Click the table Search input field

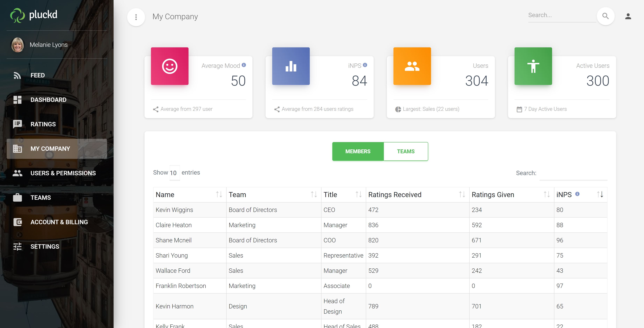[x=573, y=173]
